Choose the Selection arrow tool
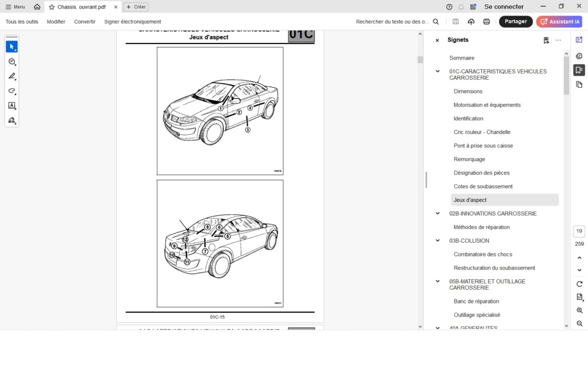 [11, 47]
